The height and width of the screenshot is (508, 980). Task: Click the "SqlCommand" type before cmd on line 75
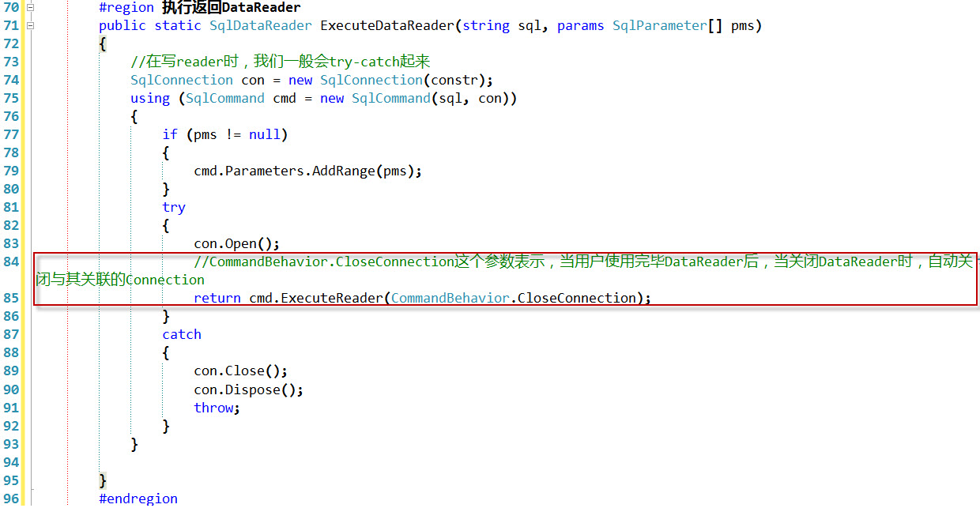[225, 98]
